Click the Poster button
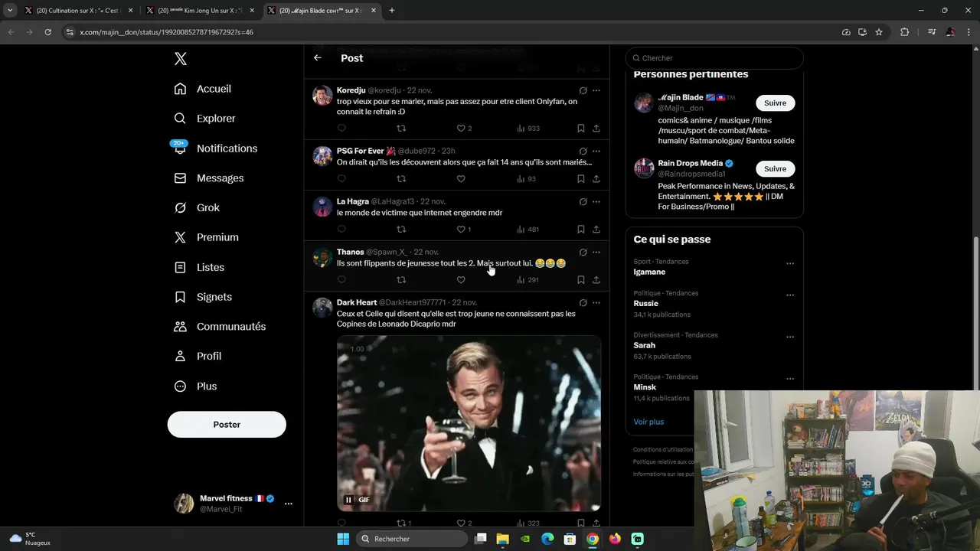 tap(227, 425)
